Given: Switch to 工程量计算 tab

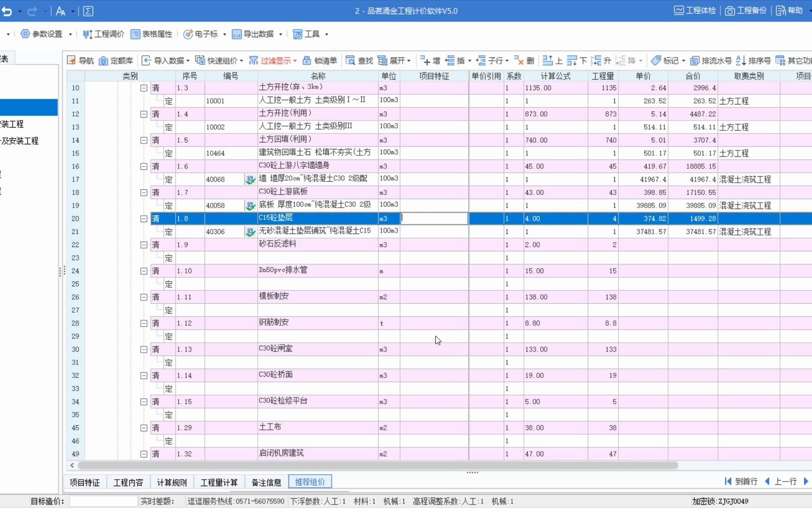Looking at the screenshot, I should coord(219,482).
